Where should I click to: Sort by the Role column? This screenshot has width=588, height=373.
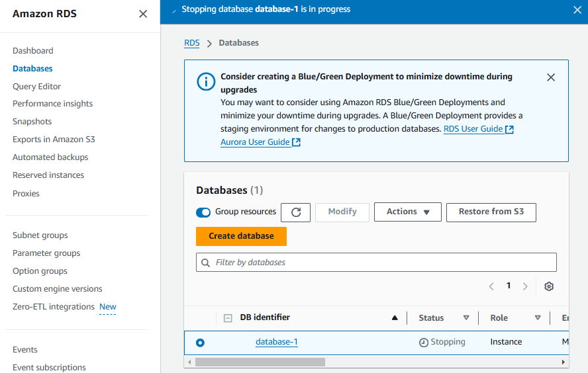[537, 318]
